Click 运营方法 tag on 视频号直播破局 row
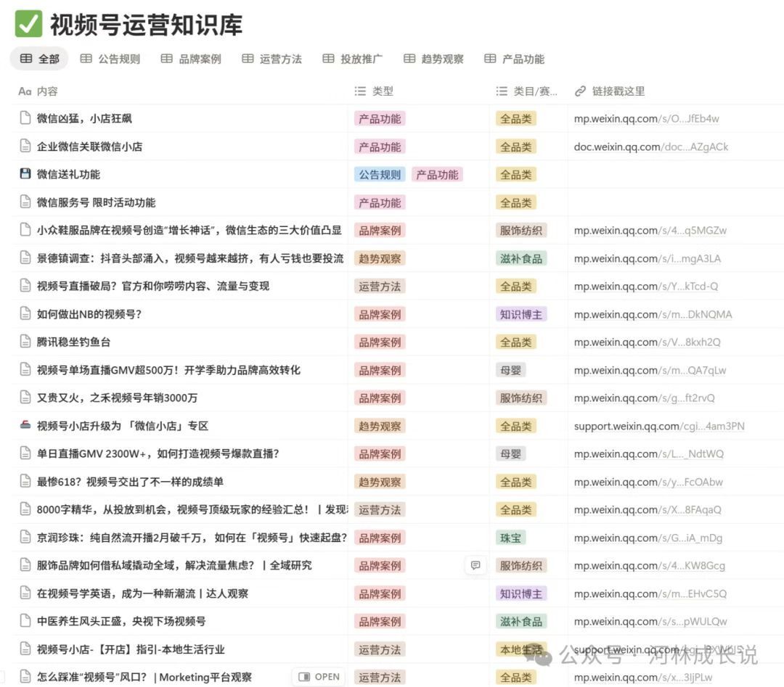This screenshot has height=687, width=784. [x=380, y=287]
